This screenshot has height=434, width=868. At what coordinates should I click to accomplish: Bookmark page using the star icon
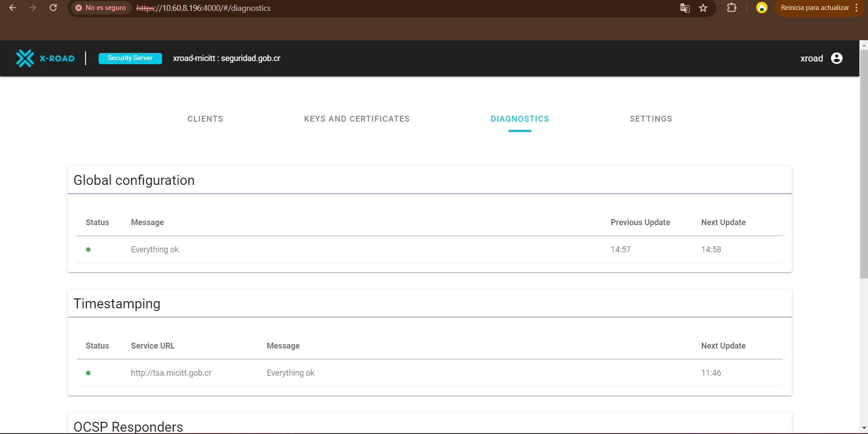703,8
